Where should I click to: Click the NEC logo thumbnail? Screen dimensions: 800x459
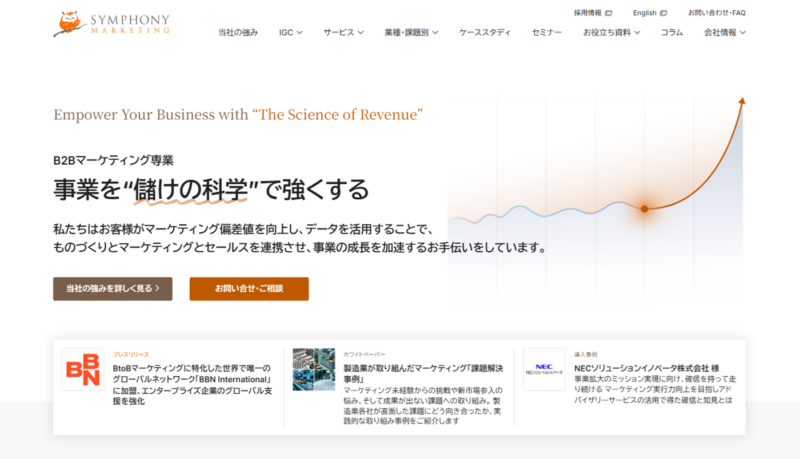point(544,370)
